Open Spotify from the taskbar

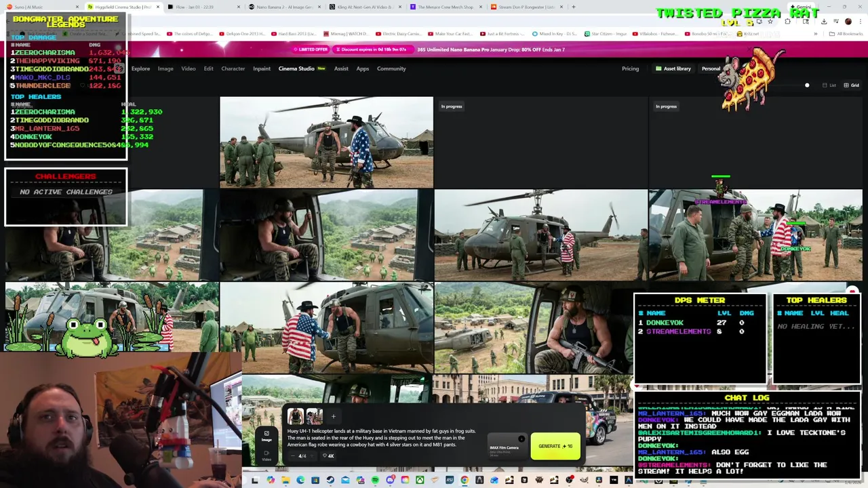[375, 481]
